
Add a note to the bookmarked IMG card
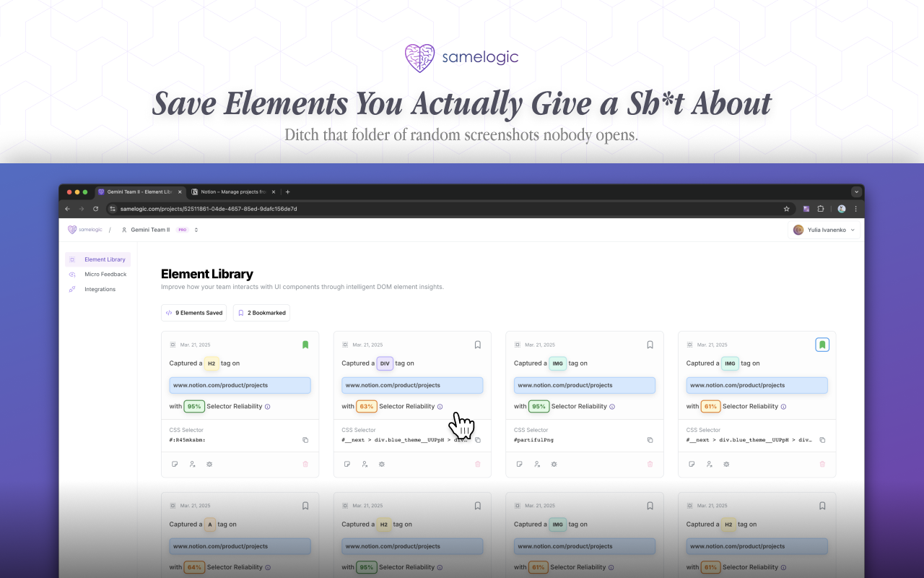[x=692, y=464]
